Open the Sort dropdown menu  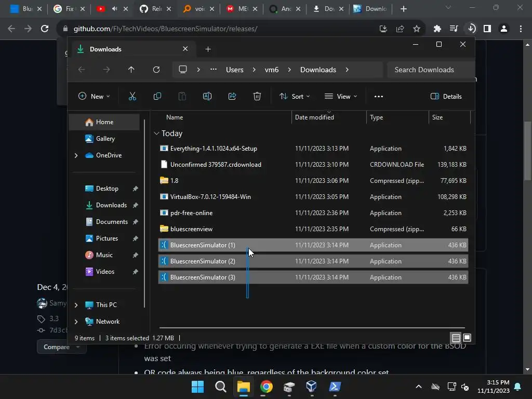tap(294, 96)
